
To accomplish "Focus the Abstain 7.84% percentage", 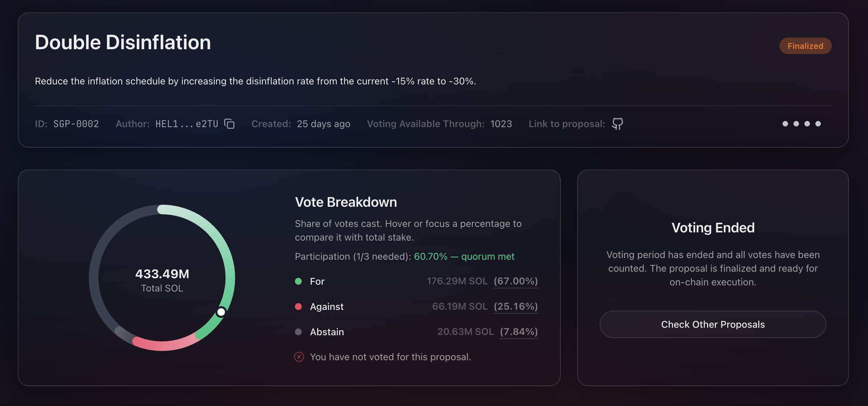I will click(519, 332).
